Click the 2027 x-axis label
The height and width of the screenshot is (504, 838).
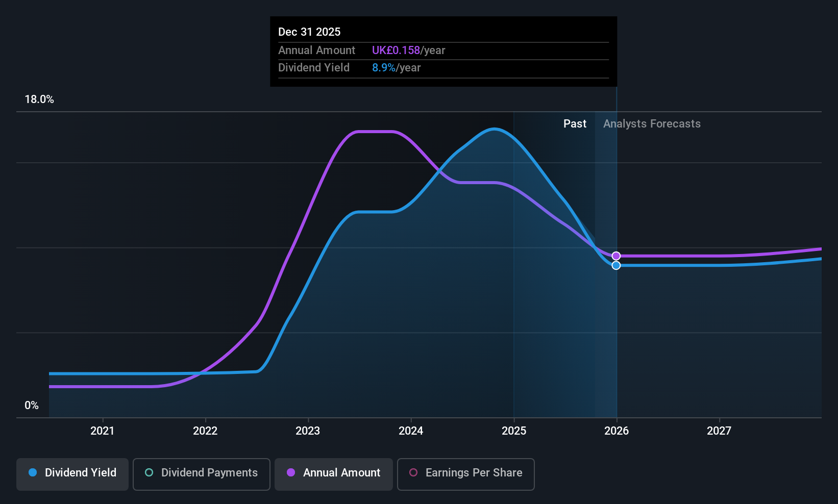719,431
